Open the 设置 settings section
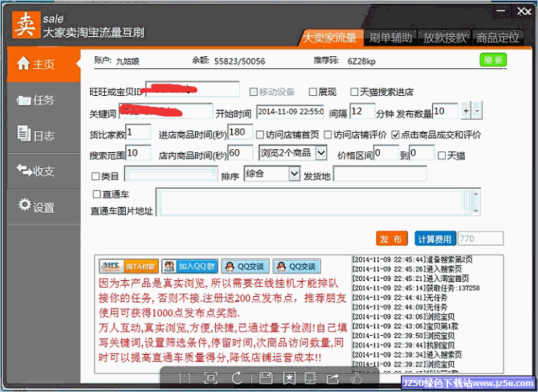The width and height of the screenshot is (538, 392). point(43,207)
